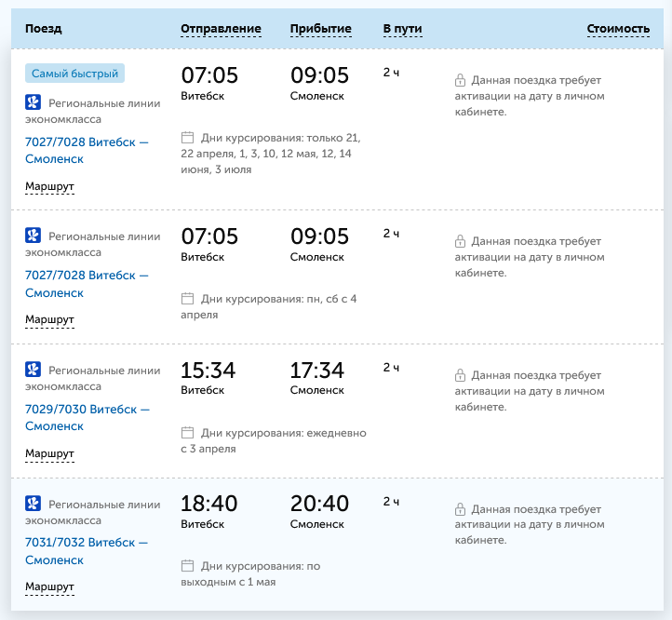The width and height of the screenshot is (672, 620).
Task: Click the 'Поезд' column header
Action: coord(44,29)
